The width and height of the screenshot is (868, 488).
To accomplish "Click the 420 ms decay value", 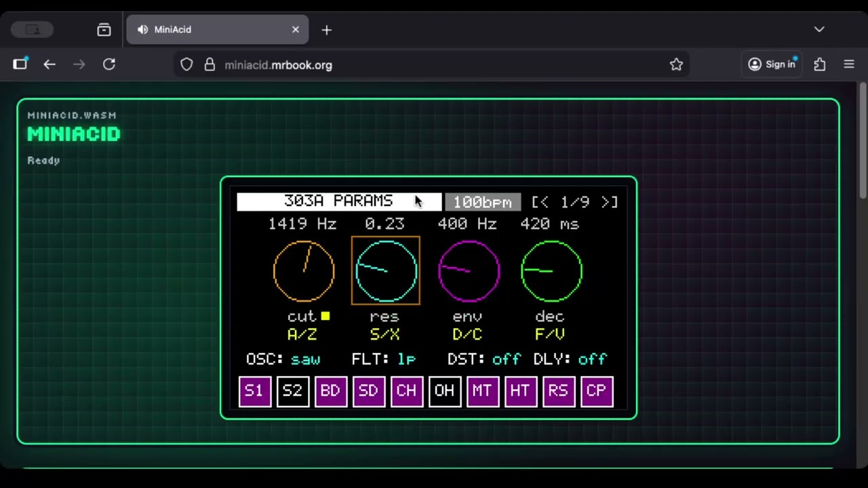I will click(x=550, y=224).
